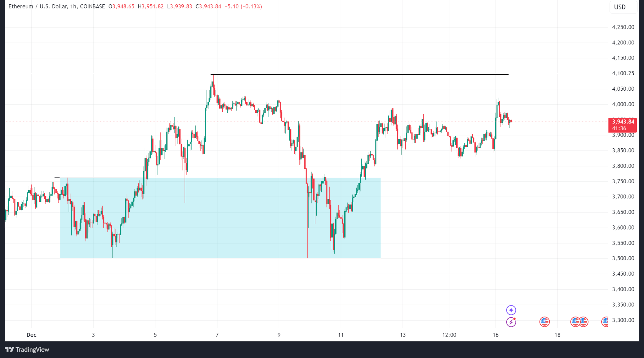Click the 3,300.00 price axis label
644x358 pixels.
point(623,320)
